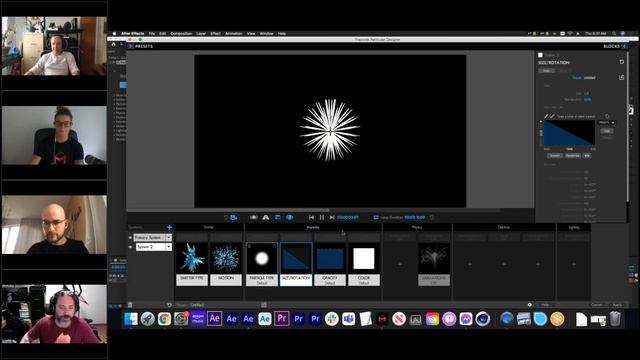Click motion path icon in preview toolbar

point(266,218)
